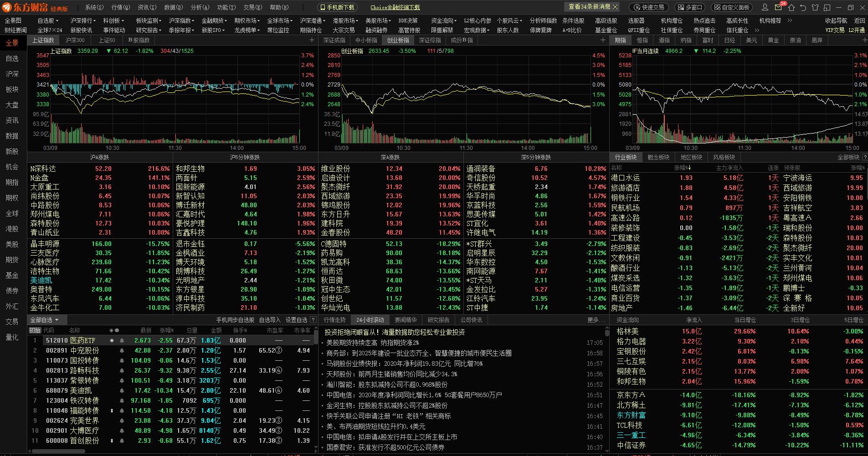Click the news list vertical scrollbar

(607, 333)
